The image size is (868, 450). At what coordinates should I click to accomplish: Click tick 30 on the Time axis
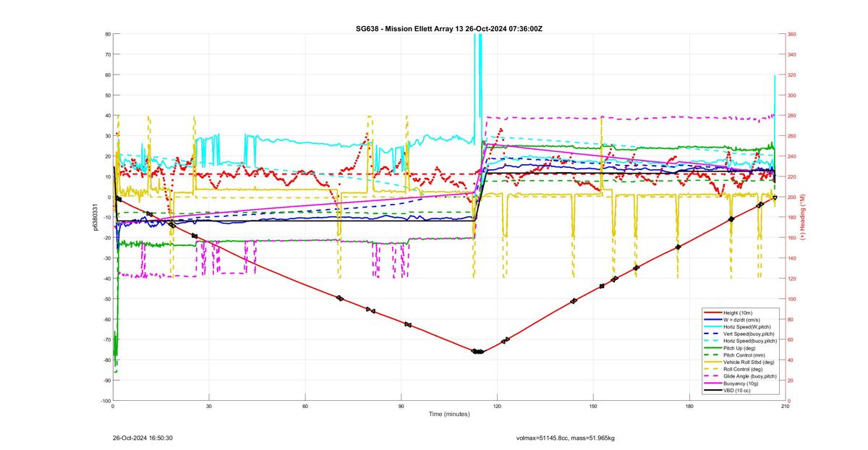coord(209,407)
